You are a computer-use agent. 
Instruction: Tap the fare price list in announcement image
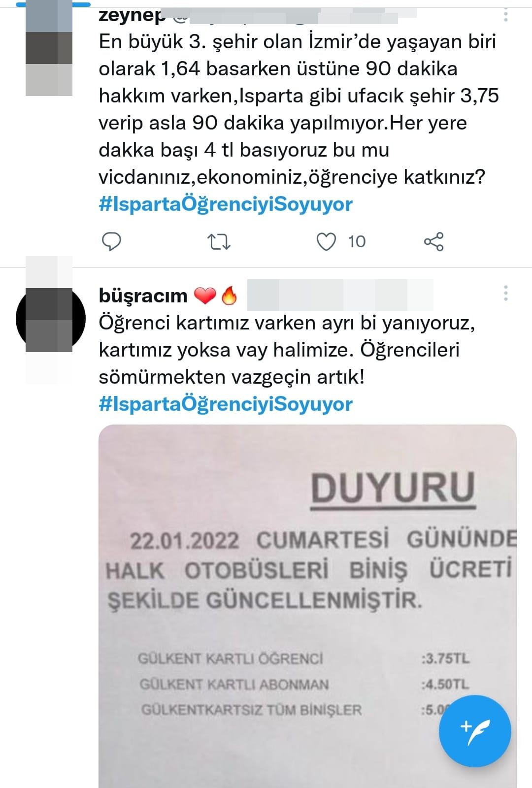click(304, 684)
